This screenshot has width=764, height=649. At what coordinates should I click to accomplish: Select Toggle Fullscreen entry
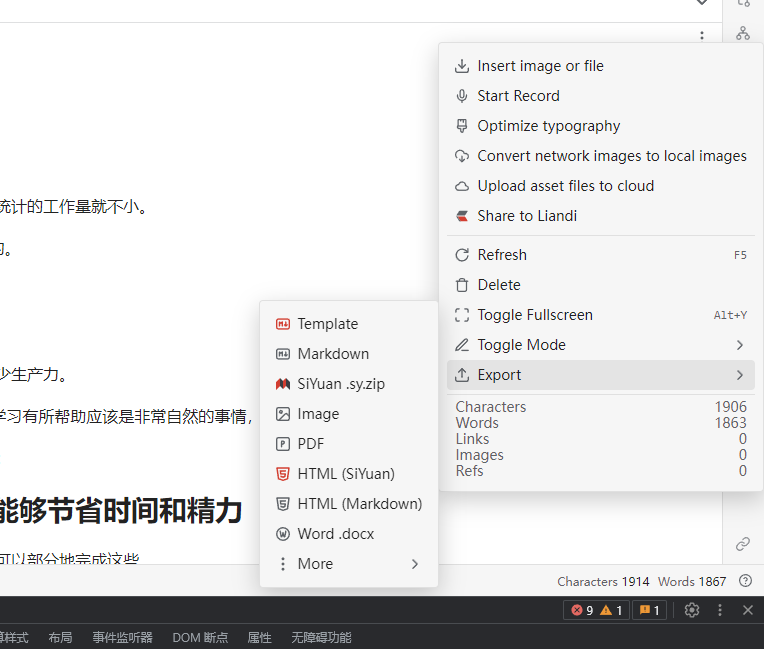pyautogui.click(x=600, y=315)
